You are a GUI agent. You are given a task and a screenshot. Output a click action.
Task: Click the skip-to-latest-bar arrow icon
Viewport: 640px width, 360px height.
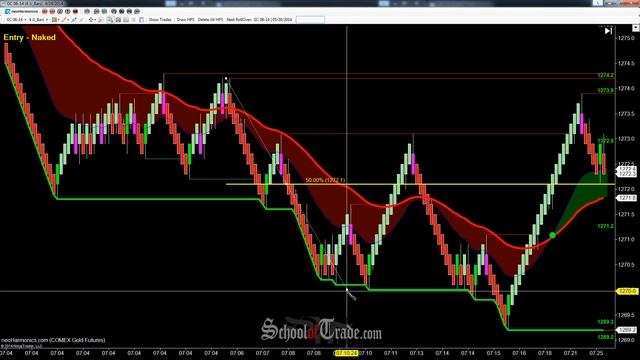tap(608, 31)
